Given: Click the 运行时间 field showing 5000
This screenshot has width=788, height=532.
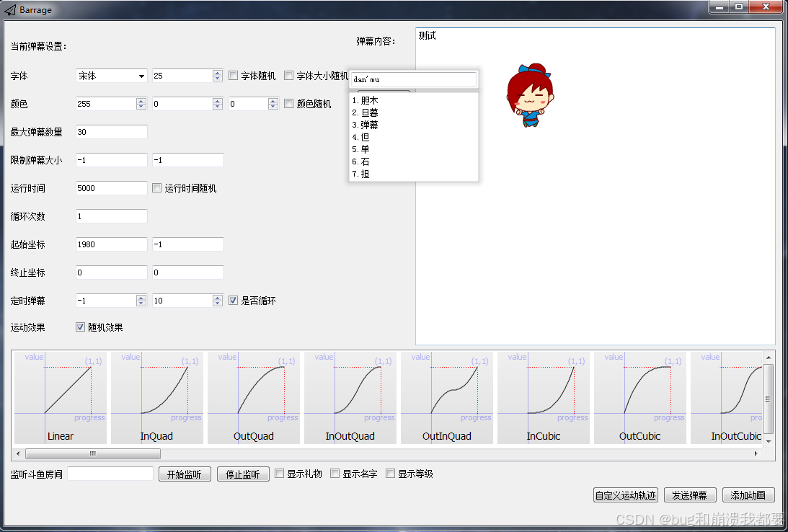Looking at the screenshot, I should tap(112, 188).
